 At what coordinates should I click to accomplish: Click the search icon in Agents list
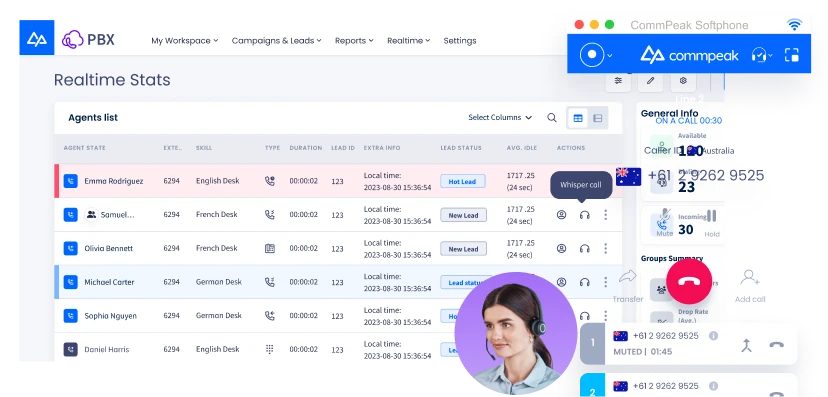coord(552,118)
